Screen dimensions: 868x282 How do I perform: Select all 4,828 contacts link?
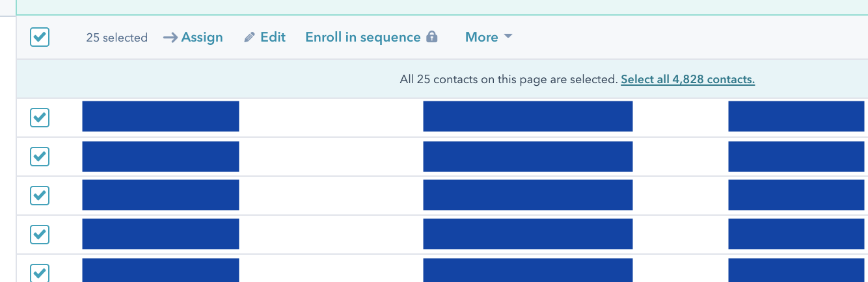688,79
